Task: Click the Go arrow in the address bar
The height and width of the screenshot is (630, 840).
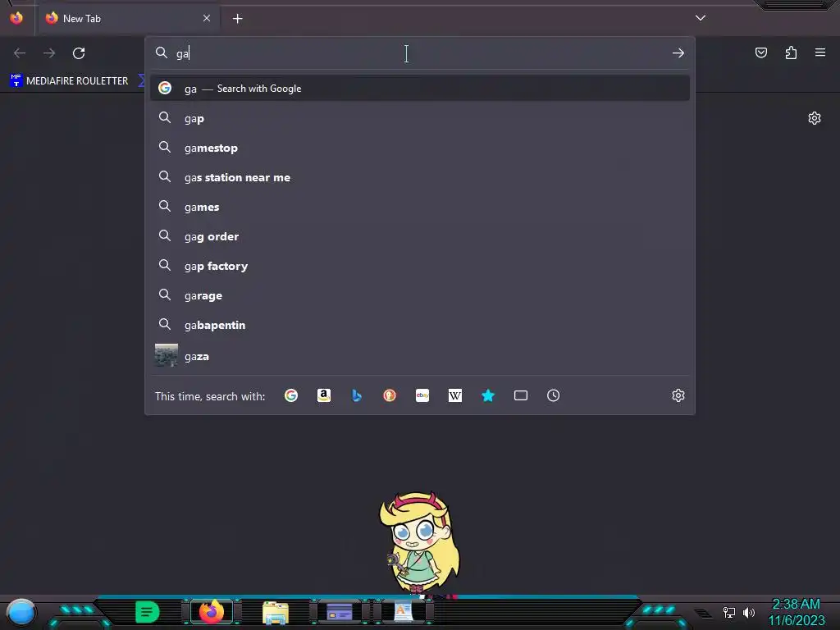Action: pyautogui.click(x=678, y=53)
